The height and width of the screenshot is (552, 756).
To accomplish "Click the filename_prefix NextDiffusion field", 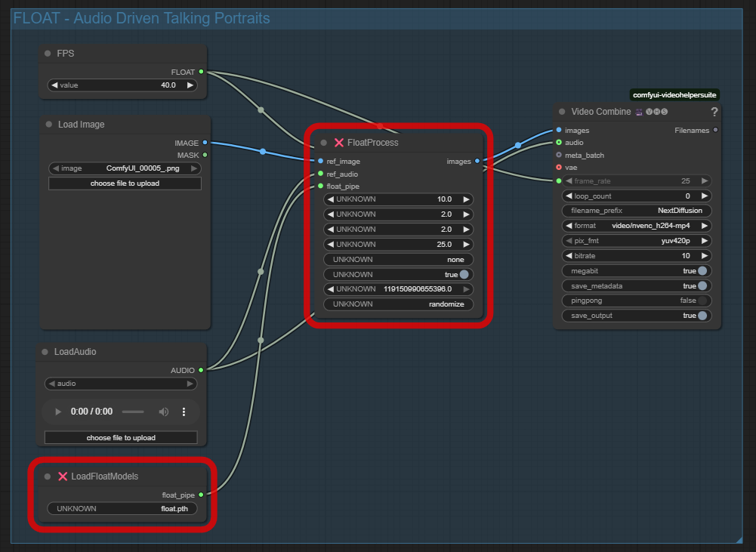I will [637, 211].
